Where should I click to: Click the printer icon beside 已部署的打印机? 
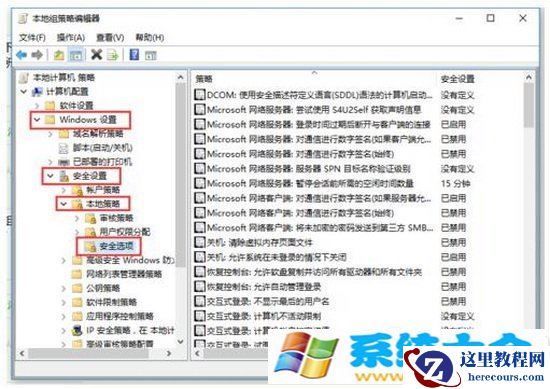pyautogui.click(x=63, y=162)
